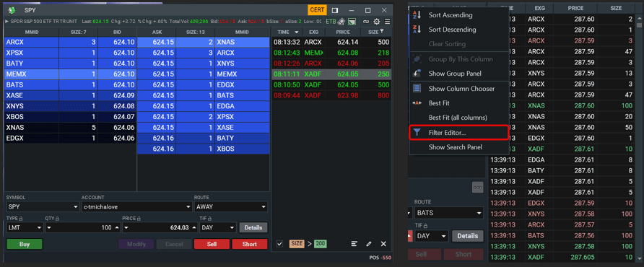Toggle the SIZE > 200 filter checkbox
Screen dimensions: 644x267
click(279, 244)
